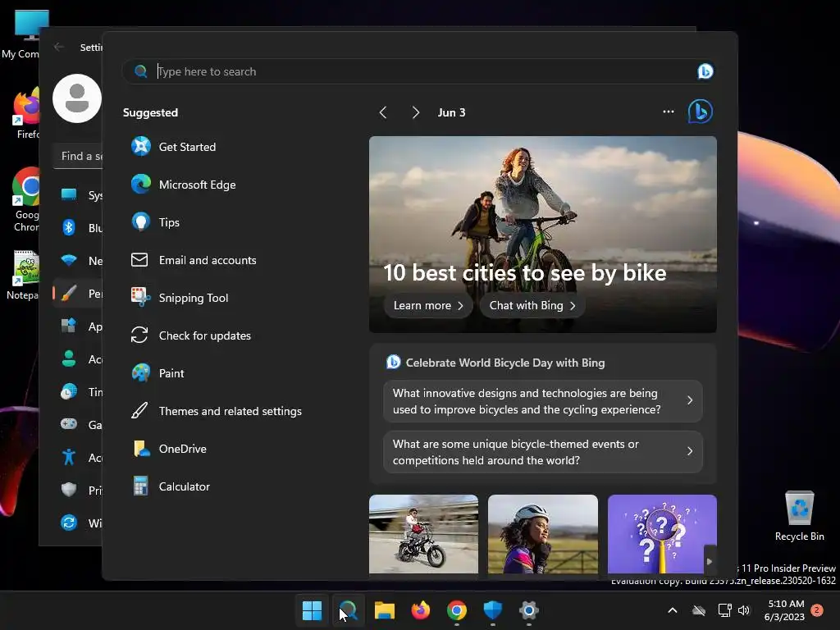Image resolution: width=840 pixels, height=630 pixels.
Task: Select Personalization in Settings sidebar
Action: click(x=78, y=294)
